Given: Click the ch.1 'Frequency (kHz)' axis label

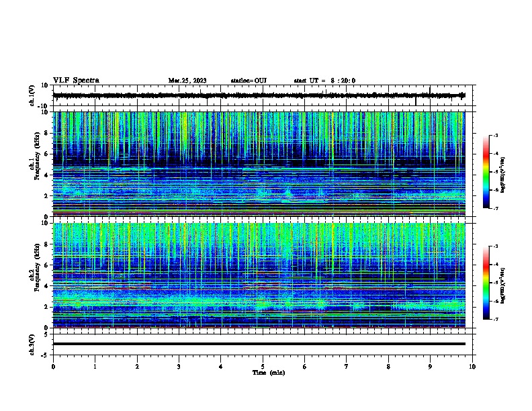Looking at the screenshot, I should point(37,156).
